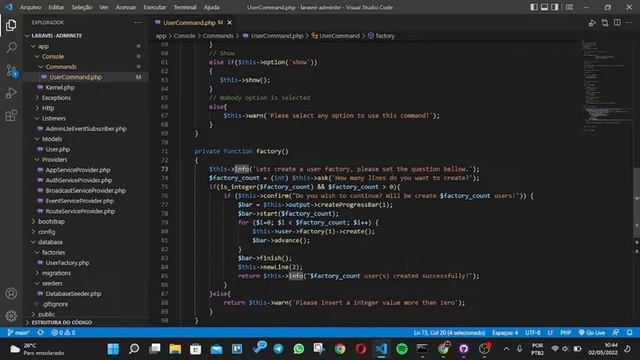Click line number 73 in the gutter

164,169
